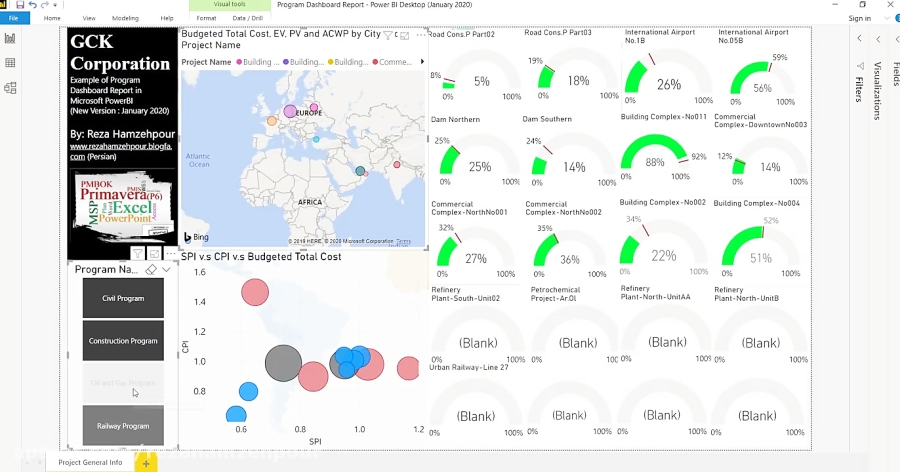Click the Undo arrow in title bar
The image size is (900, 472).
point(33,5)
